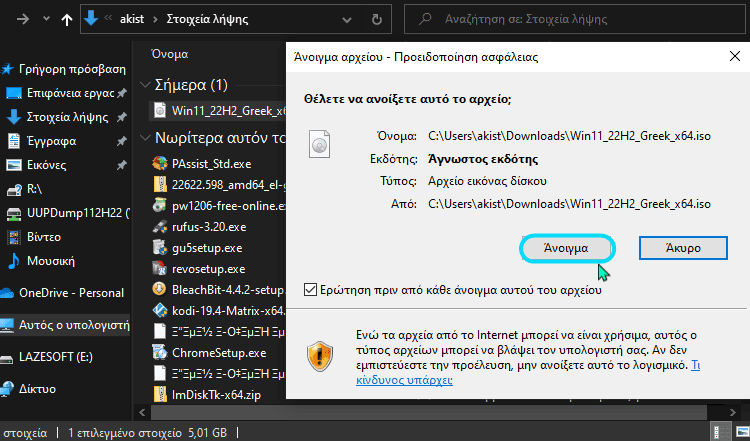Viewport: 750px width, 441px height.
Task: Switch to details view in status bar
Action: point(720,431)
